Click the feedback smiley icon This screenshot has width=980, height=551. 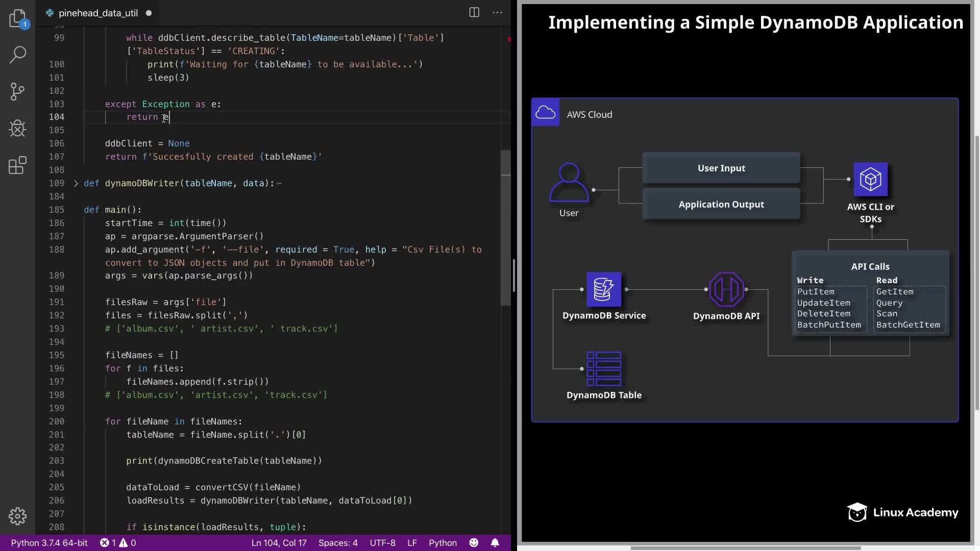click(x=474, y=542)
